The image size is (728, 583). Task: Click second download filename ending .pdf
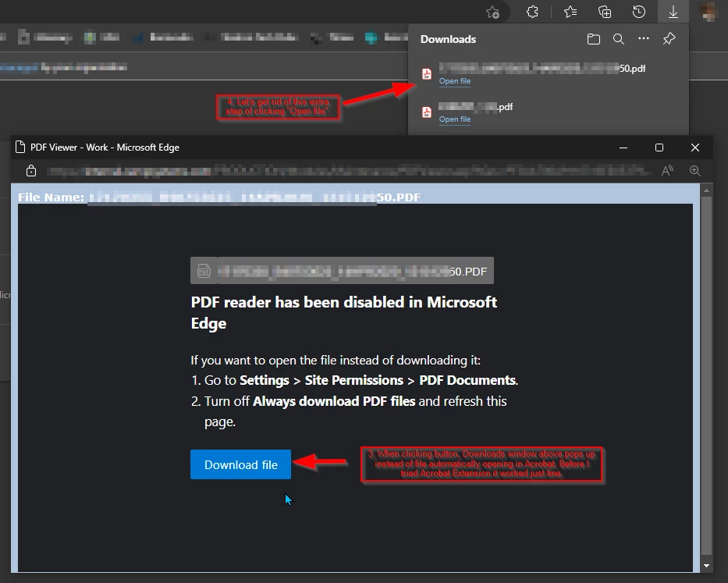476,107
